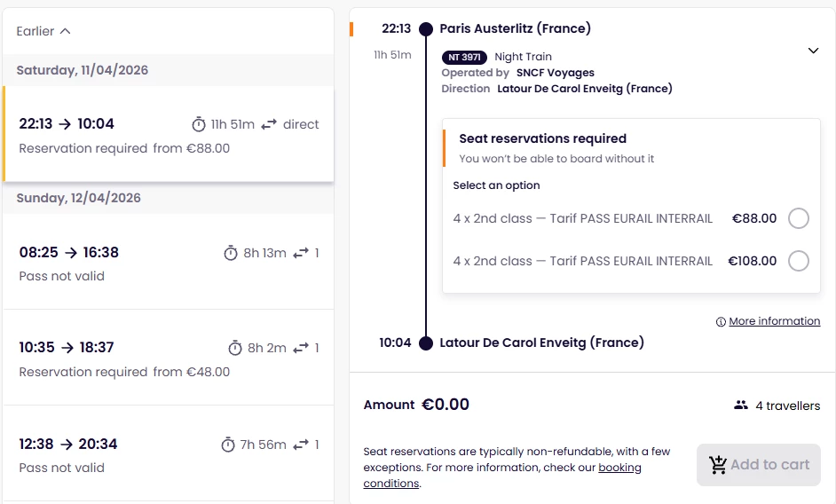Click the NT 3971 train badge
The width and height of the screenshot is (836, 504).
click(x=464, y=57)
